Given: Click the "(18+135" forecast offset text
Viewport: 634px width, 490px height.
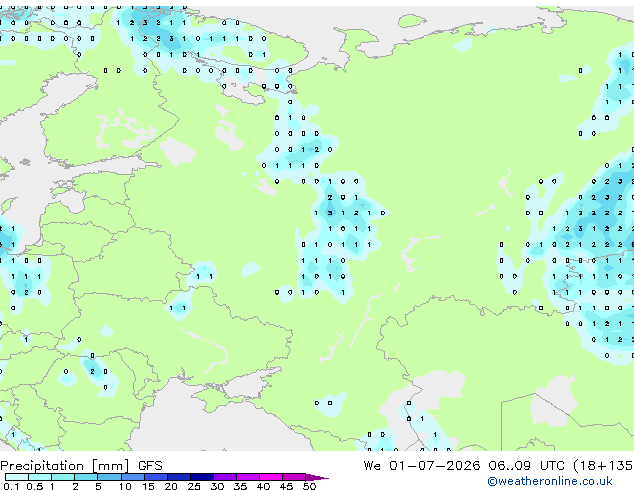Looking at the screenshot, I should 604,466.
